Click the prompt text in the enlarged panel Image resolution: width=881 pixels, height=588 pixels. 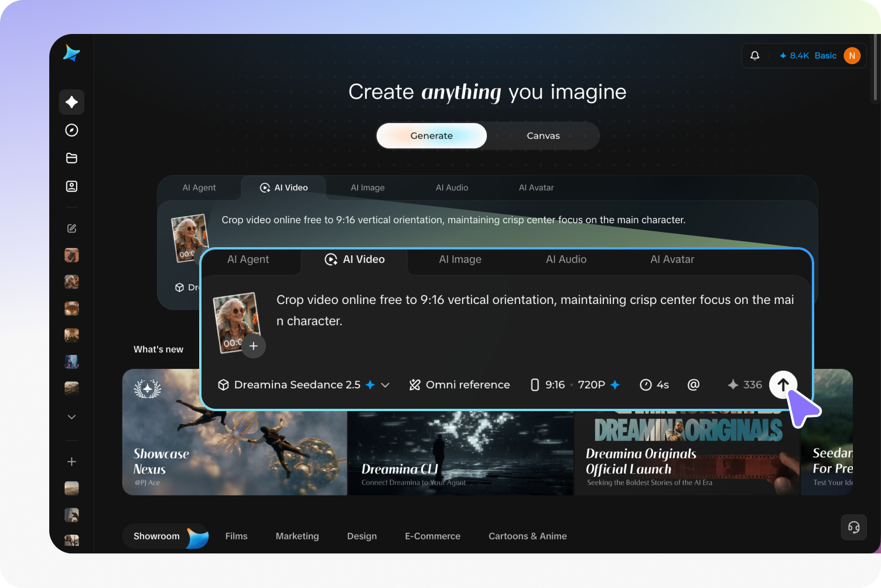click(x=535, y=310)
